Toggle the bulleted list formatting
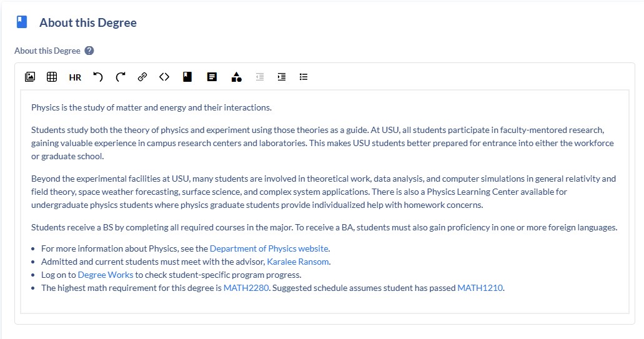The image size is (644, 339). (304, 77)
